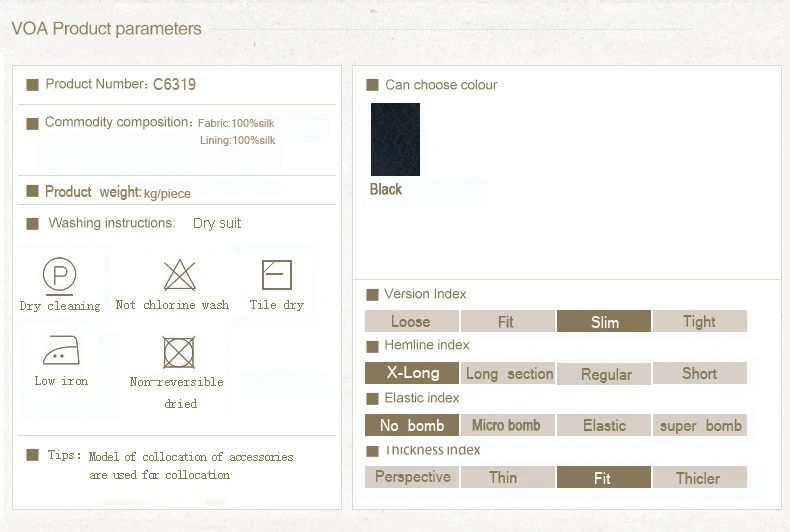Select Perspective thickness option
790x532 pixels.
[412, 477]
